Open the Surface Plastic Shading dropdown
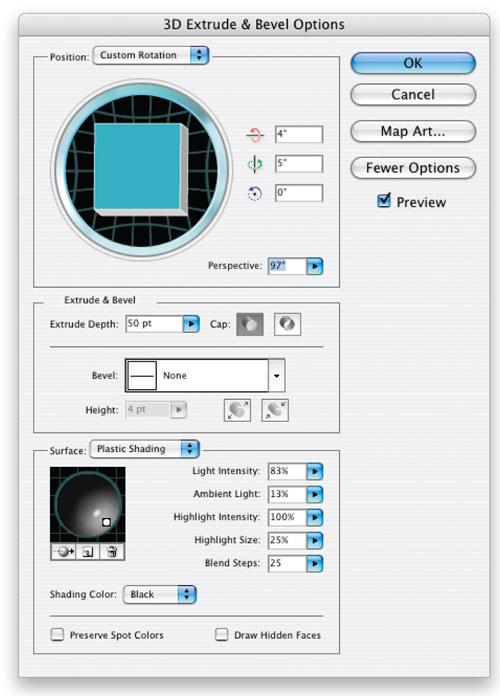Screen dimensions: 500x696 (x=145, y=449)
